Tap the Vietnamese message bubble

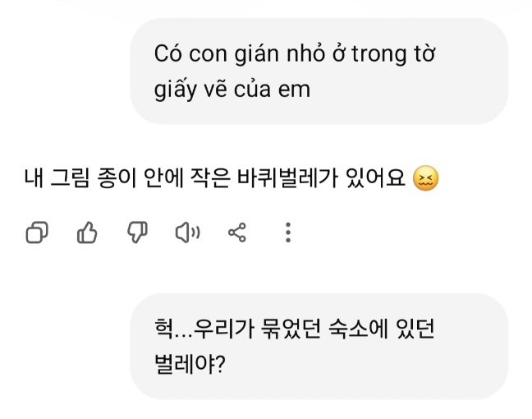coord(319,71)
